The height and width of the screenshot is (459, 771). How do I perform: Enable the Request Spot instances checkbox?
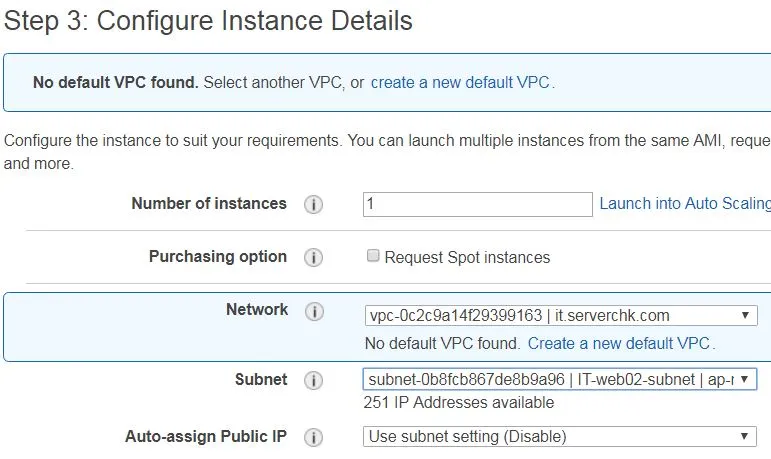(373, 255)
